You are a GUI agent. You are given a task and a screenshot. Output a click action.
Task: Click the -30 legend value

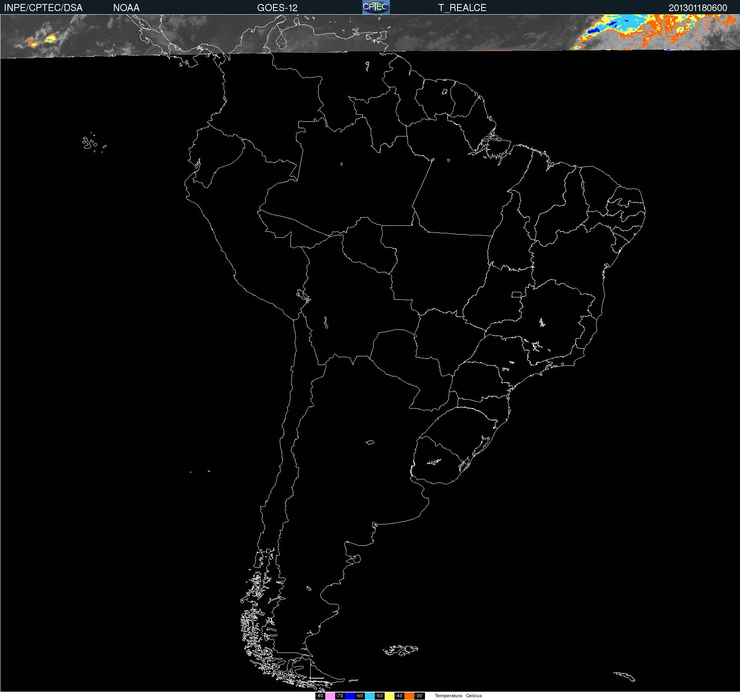pyautogui.click(x=419, y=696)
